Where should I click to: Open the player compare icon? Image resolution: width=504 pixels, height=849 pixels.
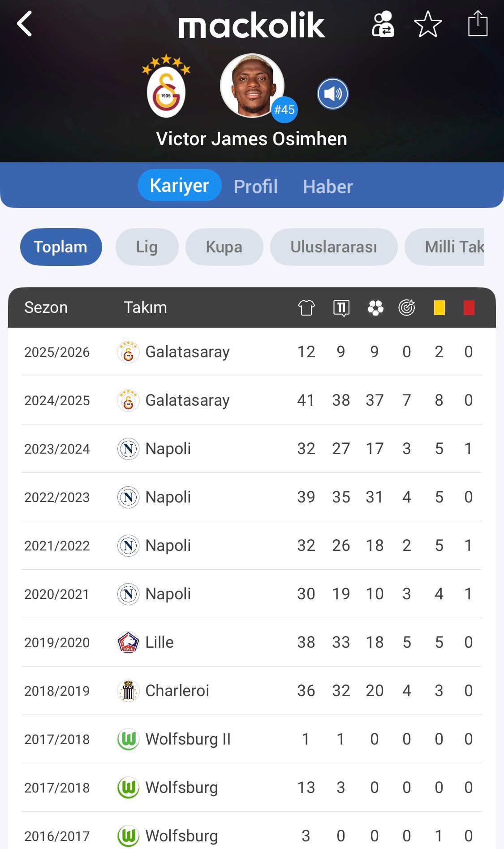(x=383, y=24)
